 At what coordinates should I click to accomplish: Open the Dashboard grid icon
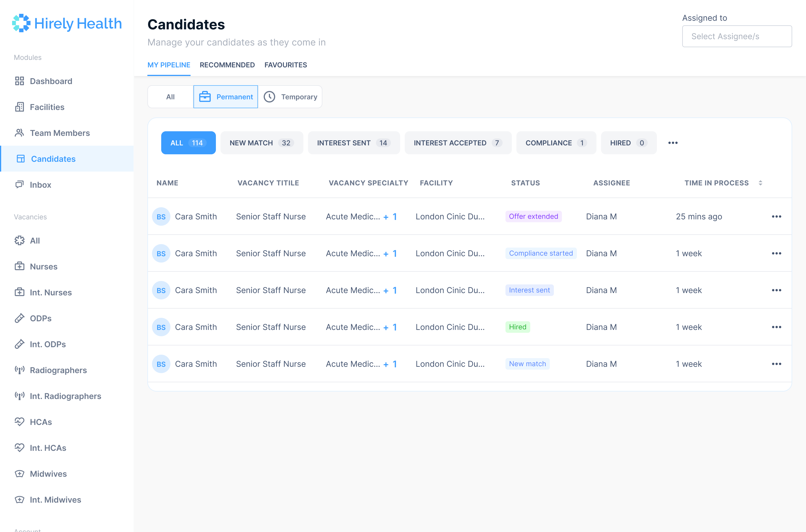point(19,81)
